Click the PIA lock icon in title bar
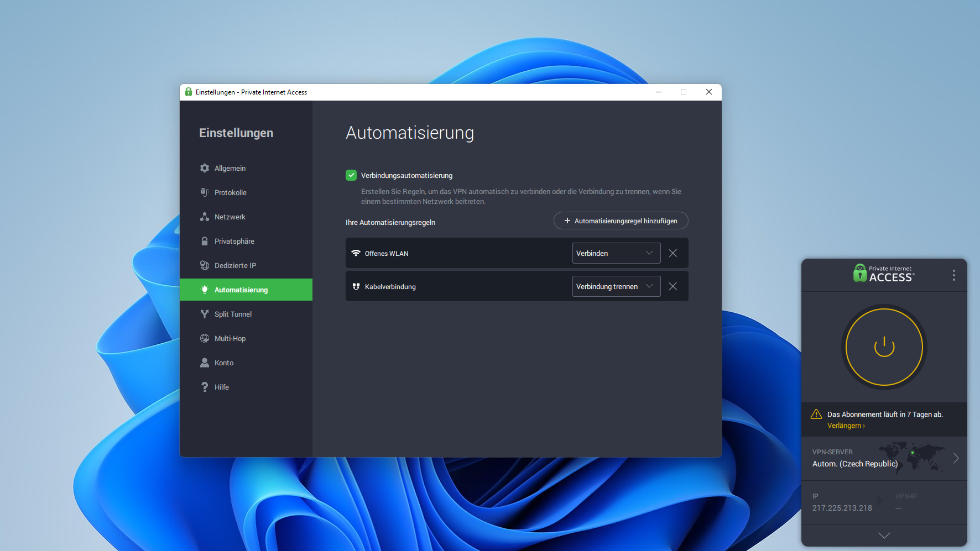Screen dimensions: 980x551 tap(189, 92)
